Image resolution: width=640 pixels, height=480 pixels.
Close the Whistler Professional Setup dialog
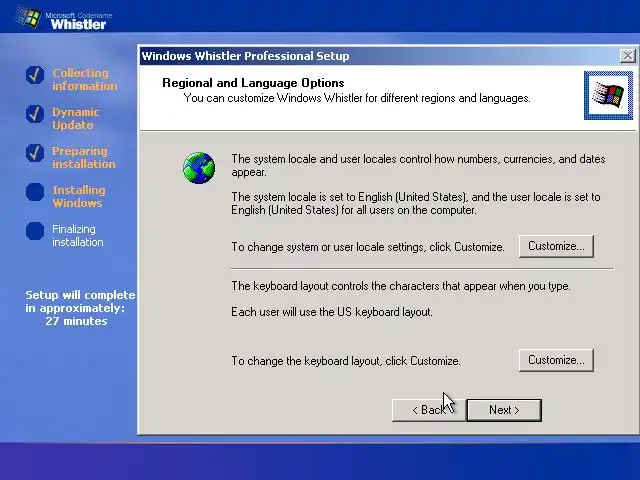coord(627,56)
